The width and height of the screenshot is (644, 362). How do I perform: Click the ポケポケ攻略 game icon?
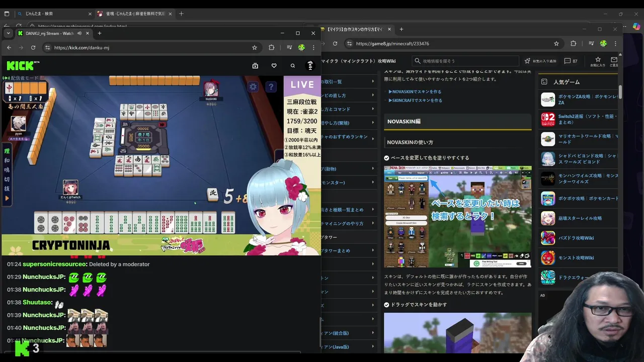(x=548, y=198)
